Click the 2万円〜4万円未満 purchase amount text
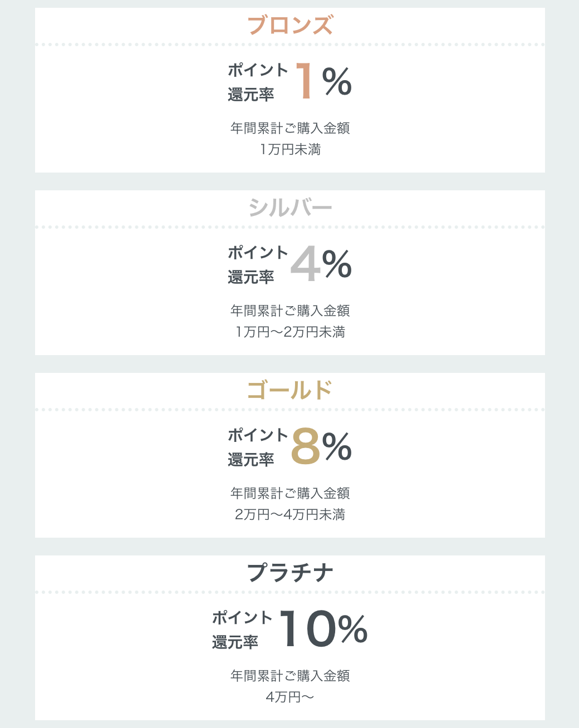 coord(290,515)
